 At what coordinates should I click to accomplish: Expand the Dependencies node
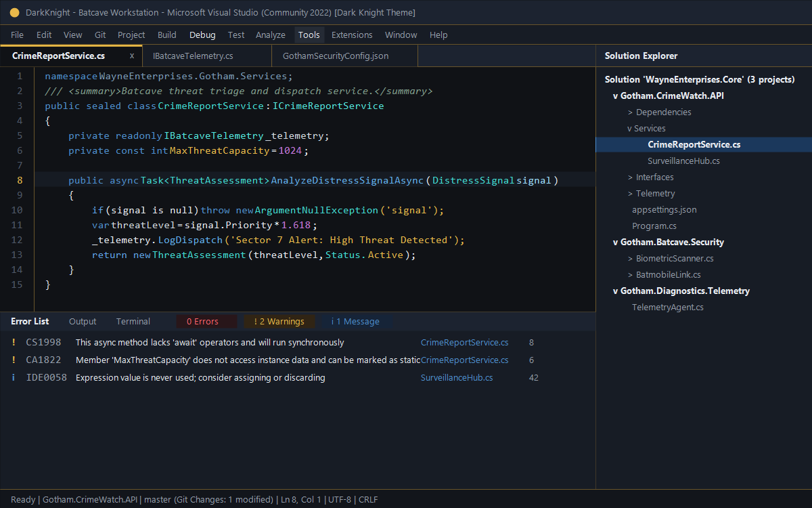[631, 112]
